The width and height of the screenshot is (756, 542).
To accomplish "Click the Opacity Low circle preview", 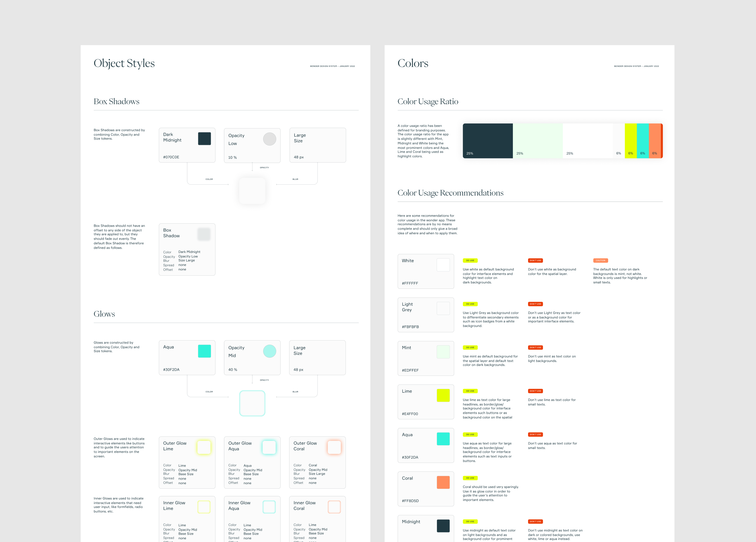I will pos(269,139).
